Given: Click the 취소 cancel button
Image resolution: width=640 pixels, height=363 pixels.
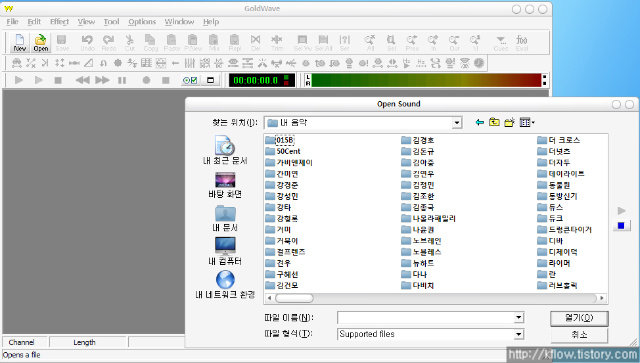Looking at the screenshot, I should tap(579, 335).
